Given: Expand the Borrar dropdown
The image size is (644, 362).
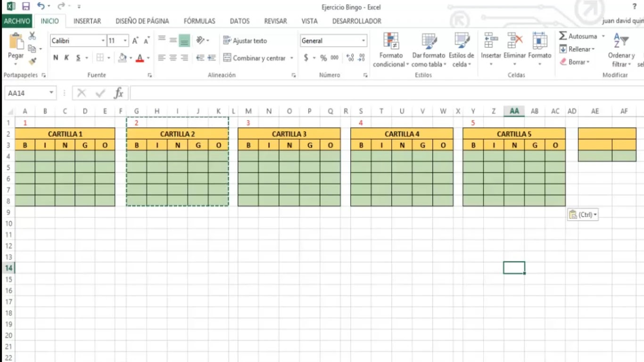Looking at the screenshot, I should tap(588, 62).
